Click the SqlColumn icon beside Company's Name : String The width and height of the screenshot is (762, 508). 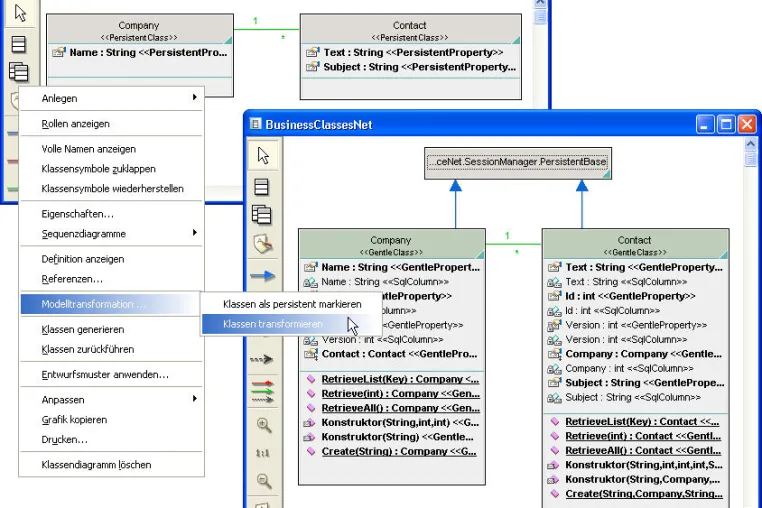click(x=311, y=282)
